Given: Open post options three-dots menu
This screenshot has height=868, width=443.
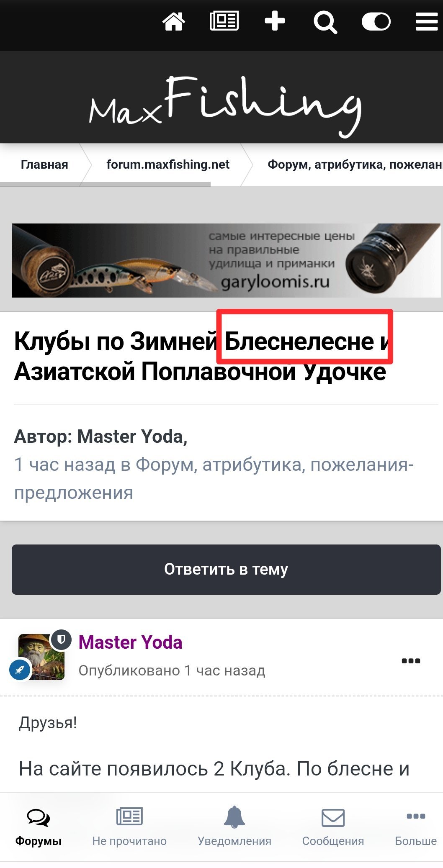Looking at the screenshot, I should pyautogui.click(x=411, y=661).
